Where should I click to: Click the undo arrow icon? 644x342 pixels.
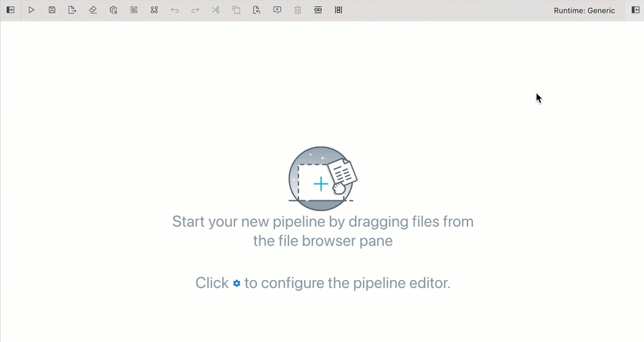175,10
